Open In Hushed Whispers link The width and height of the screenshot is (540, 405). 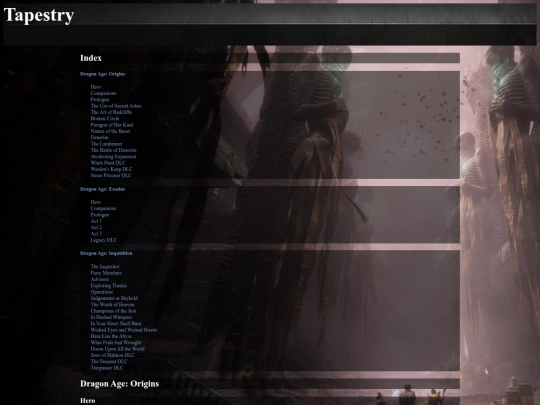(111, 317)
